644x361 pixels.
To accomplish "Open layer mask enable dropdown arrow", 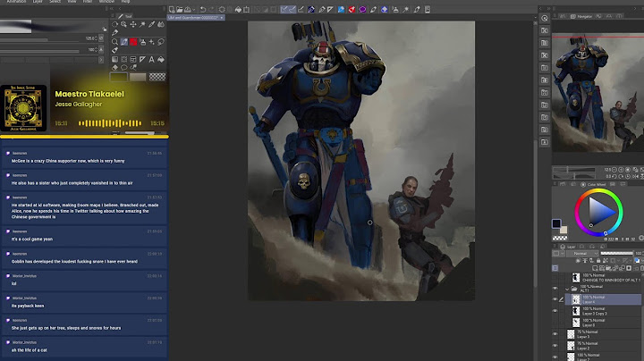I will pos(619,261).
